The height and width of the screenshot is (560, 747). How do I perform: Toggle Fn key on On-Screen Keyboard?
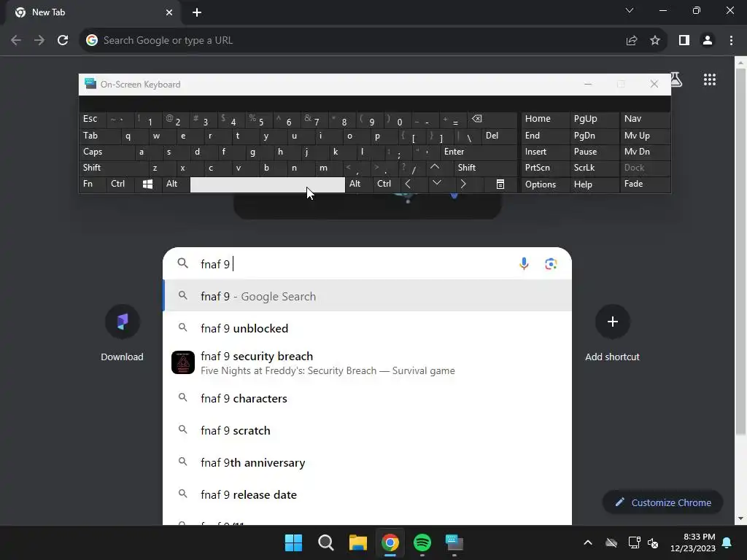click(x=93, y=184)
